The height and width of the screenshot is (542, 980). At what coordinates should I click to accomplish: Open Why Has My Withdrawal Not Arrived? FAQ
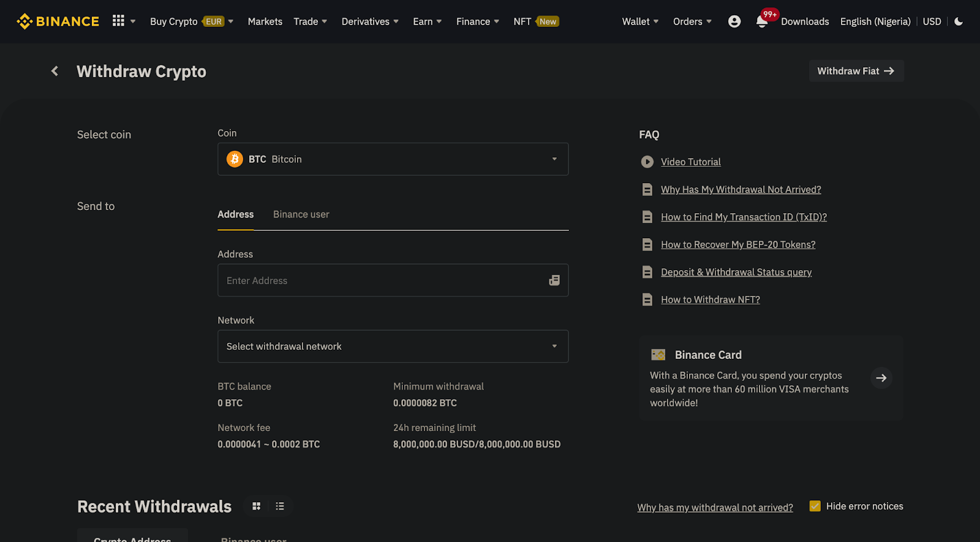tap(741, 189)
